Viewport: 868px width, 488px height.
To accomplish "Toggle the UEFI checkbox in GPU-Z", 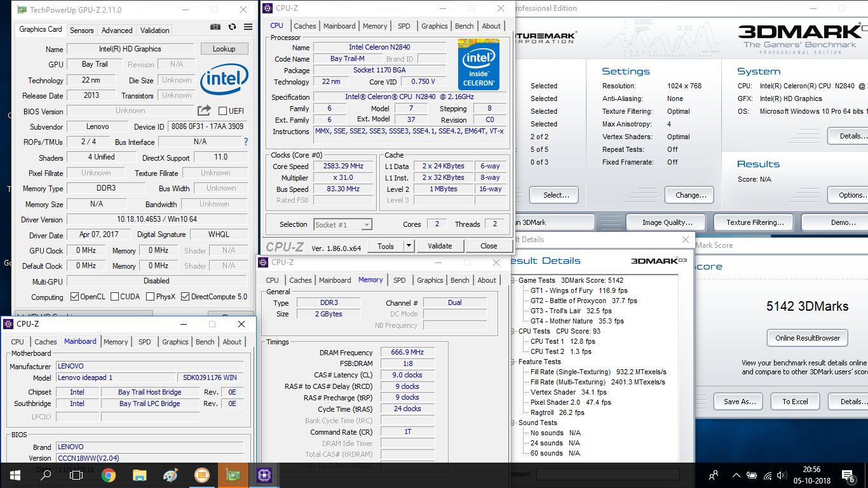I will (x=222, y=111).
